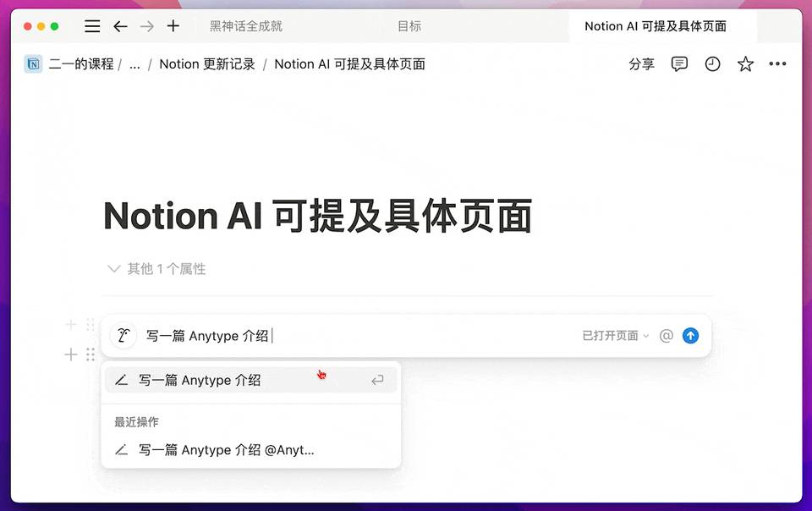Click the 最近操作 section label

point(136,422)
